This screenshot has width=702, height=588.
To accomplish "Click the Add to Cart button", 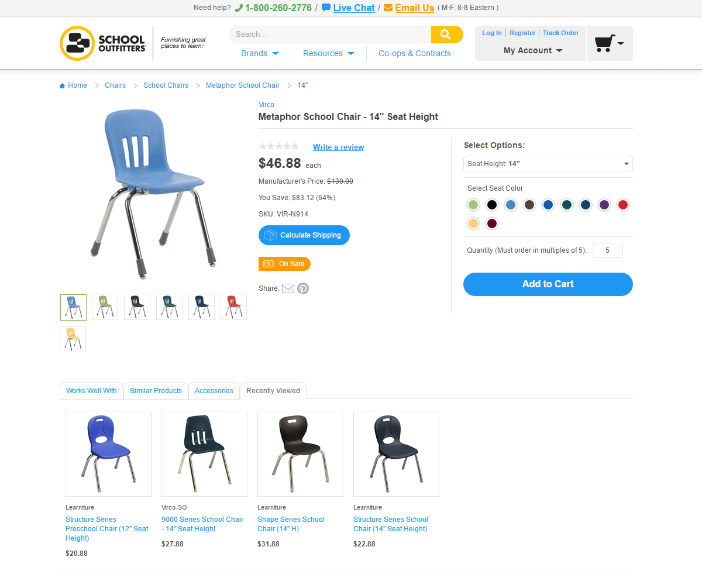I will click(x=548, y=284).
